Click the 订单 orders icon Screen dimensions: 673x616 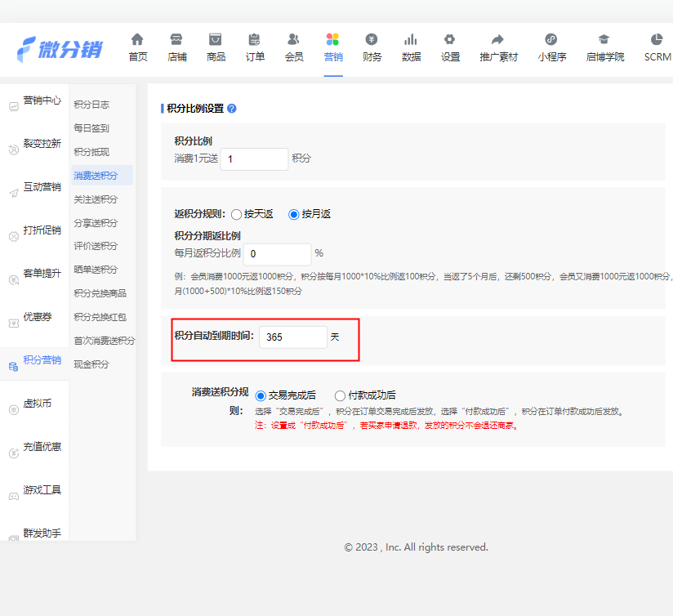pos(255,39)
